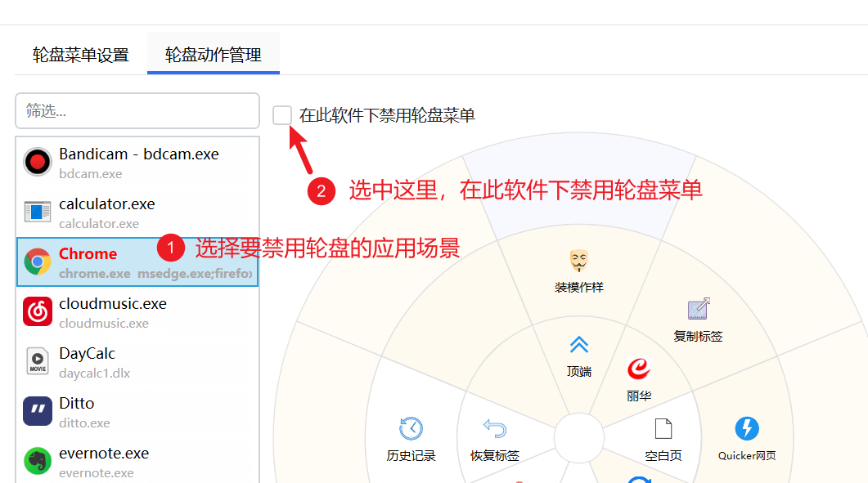Select the evernote.exe row title

point(104,453)
